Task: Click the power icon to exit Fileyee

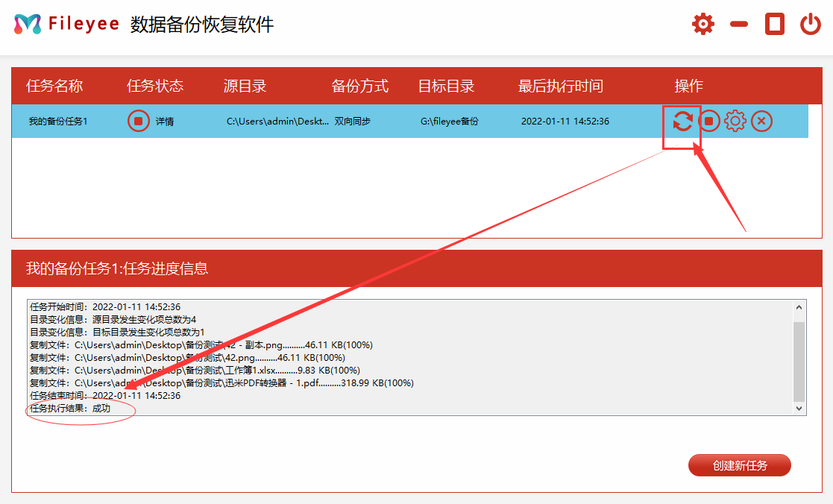Action: pyautogui.click(x=811, y=24)
